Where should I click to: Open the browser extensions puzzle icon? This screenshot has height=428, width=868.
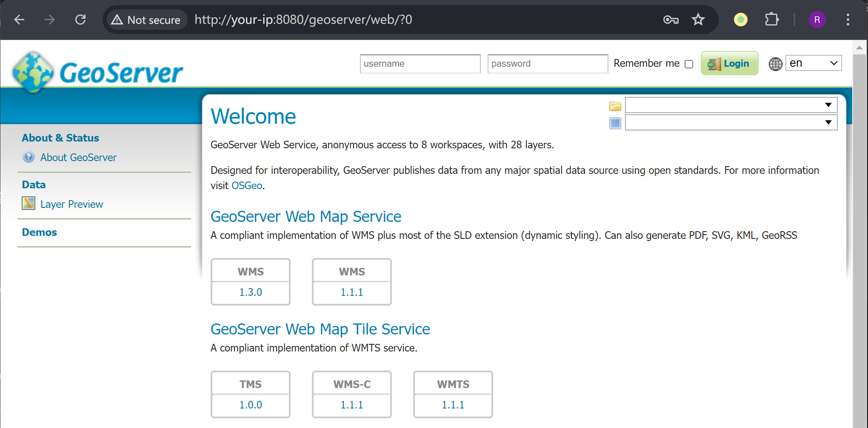point(771,20)
